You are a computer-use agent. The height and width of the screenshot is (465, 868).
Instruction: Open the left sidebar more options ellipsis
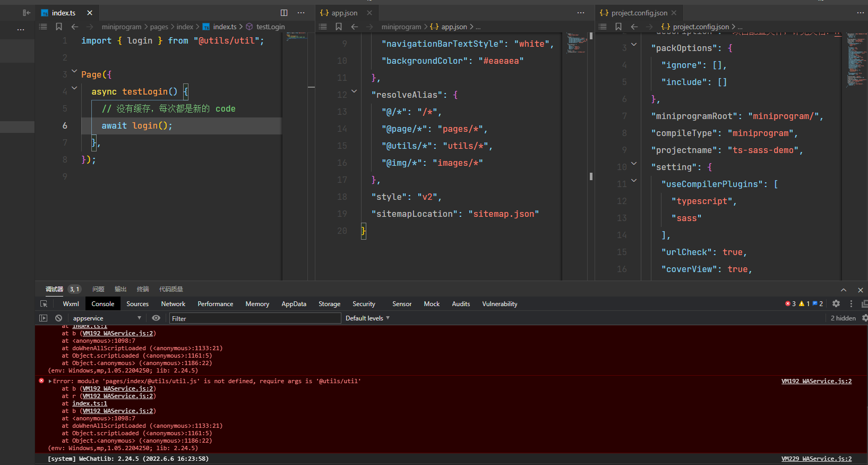coord(21,29)
